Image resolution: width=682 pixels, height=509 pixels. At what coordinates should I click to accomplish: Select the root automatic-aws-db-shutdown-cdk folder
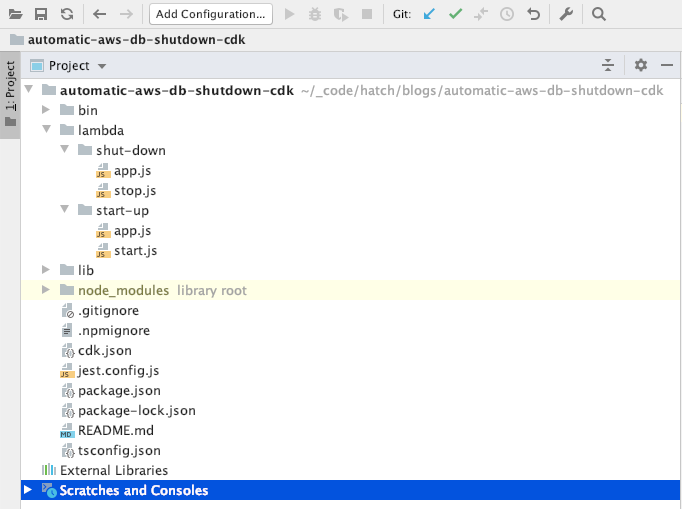click(350, 90)
